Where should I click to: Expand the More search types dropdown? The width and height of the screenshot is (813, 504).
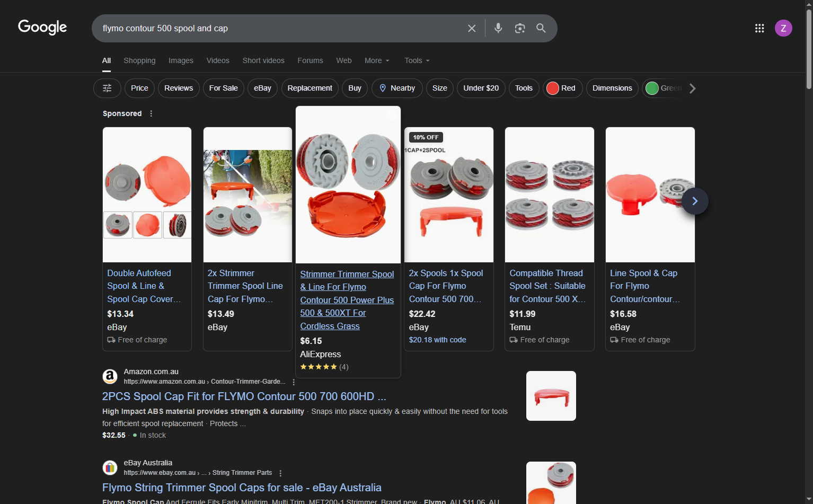click(377, 60)
